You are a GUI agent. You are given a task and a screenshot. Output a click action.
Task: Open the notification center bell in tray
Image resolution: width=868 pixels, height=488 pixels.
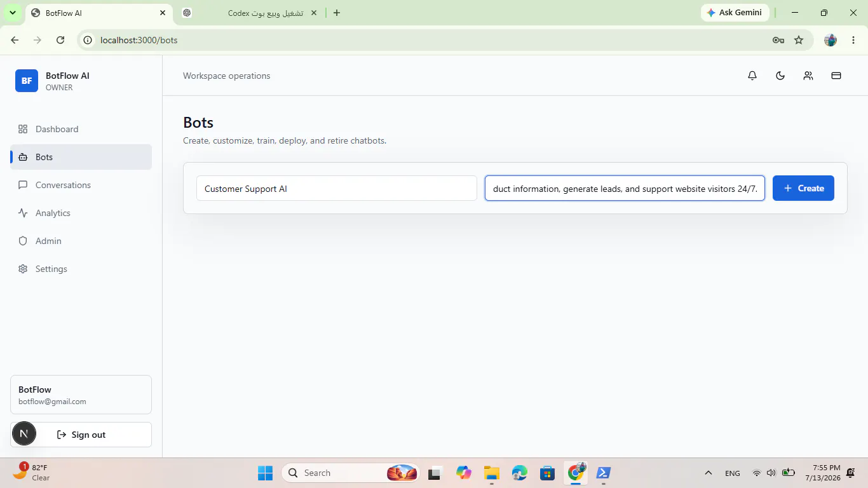click(x=851, y=473)
